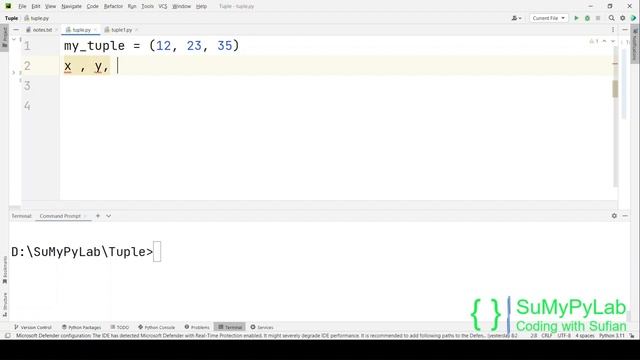Image resolution: width=640 pixels, height=360 pixels.
Task: Click the Terminal panel title label
Action: tap(21, 216)
